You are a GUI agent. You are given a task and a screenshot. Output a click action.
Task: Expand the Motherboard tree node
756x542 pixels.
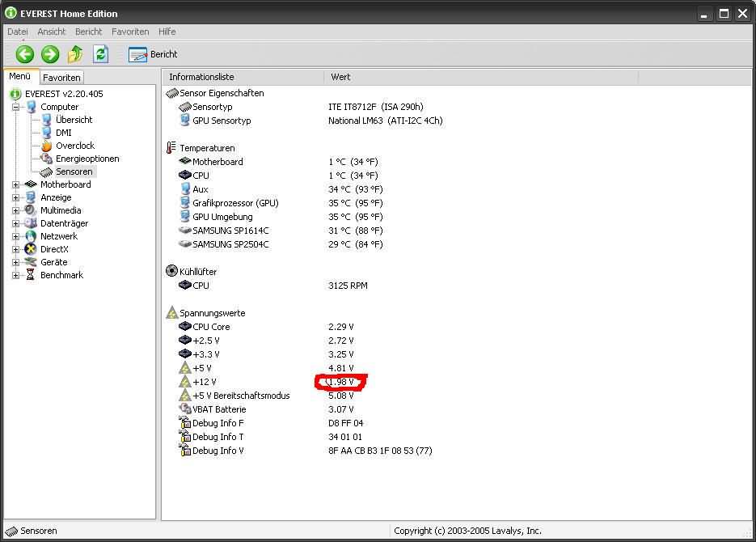[15, 184]
